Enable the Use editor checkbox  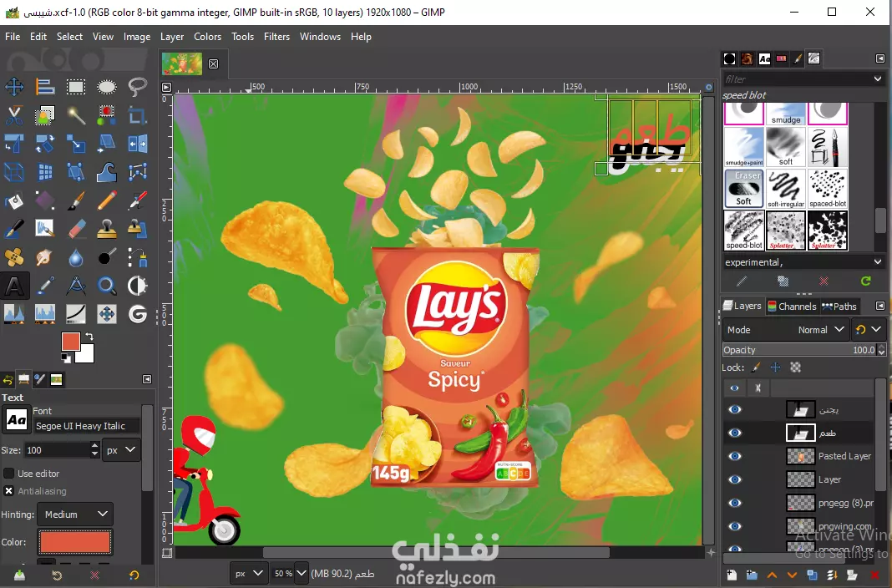(8, 473)
